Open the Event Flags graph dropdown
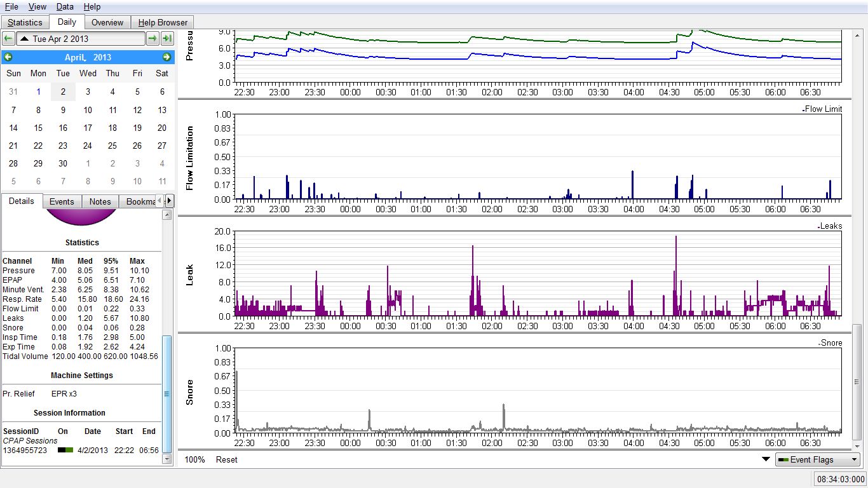The height and width of the screenshot is (488, 868). (x=817, y=459)
